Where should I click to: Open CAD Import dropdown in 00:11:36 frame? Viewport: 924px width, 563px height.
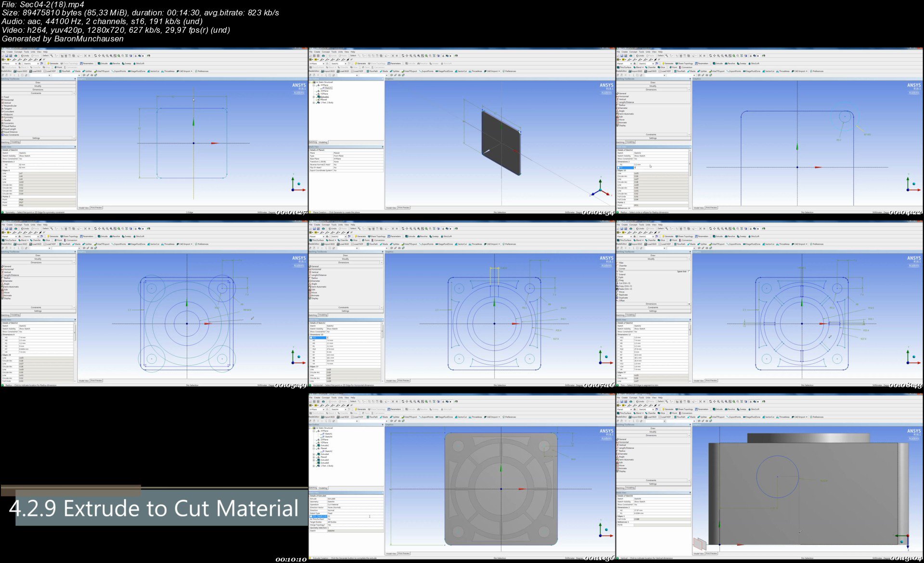493,417
